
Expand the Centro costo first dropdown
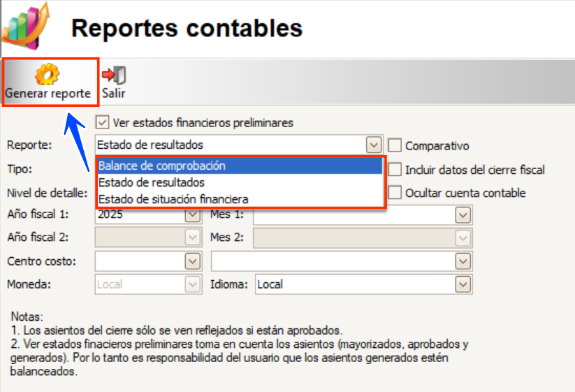[x=193, y=261]
